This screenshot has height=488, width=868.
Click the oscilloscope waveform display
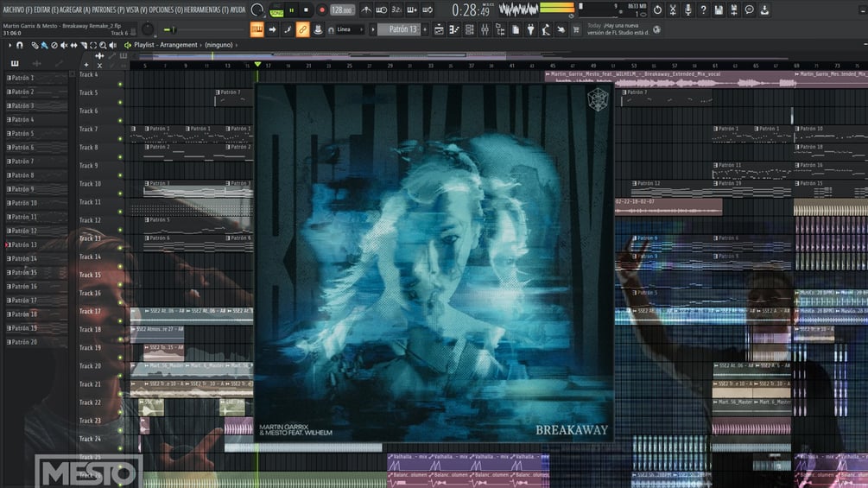coord(518,10)
